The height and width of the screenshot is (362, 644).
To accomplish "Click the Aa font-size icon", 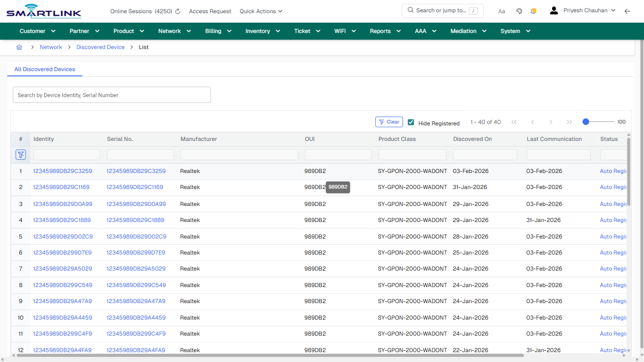I will point(502,11).
